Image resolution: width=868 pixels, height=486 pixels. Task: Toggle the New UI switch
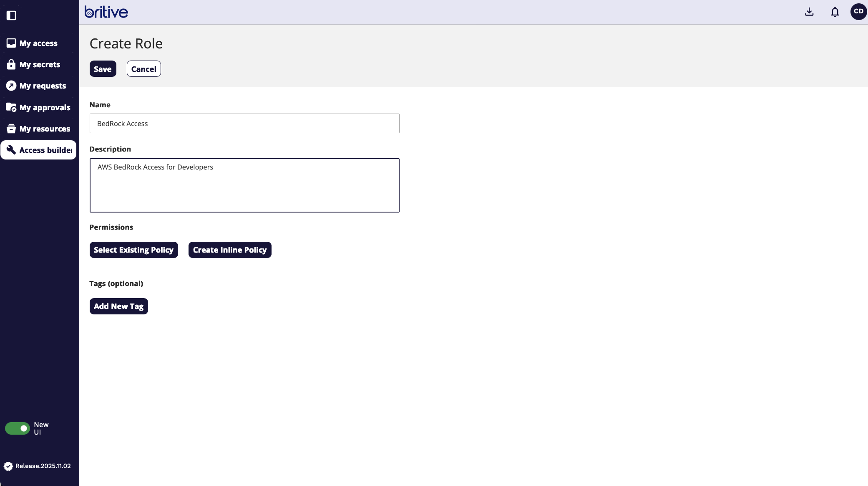[x=18, y=428]
